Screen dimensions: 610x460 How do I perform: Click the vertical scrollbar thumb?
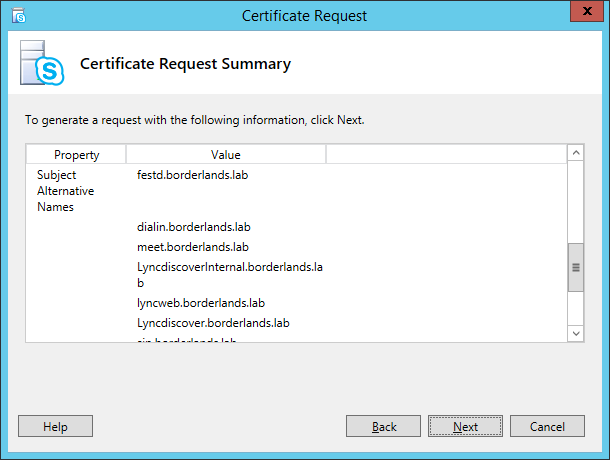[x=576, y=267]
